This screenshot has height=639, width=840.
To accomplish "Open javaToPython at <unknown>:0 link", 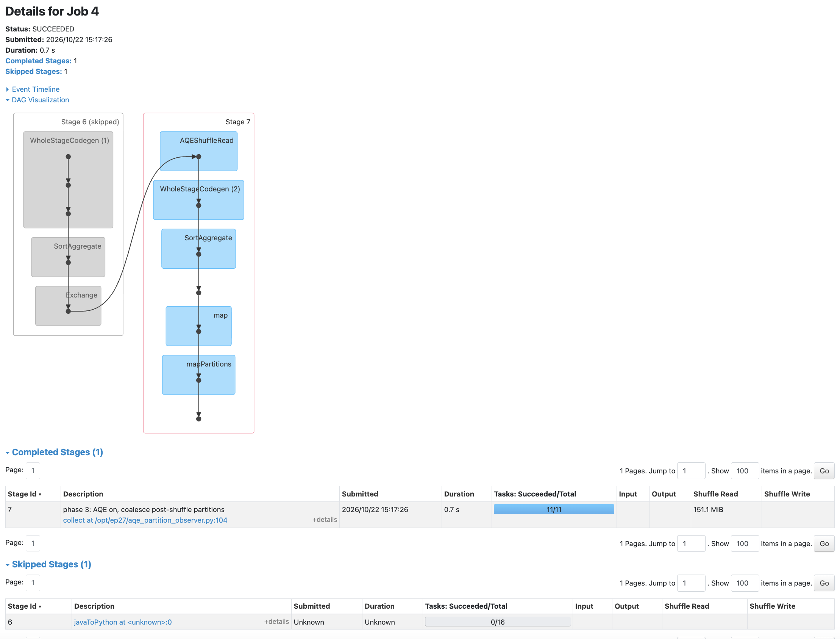I will (123, 622).
